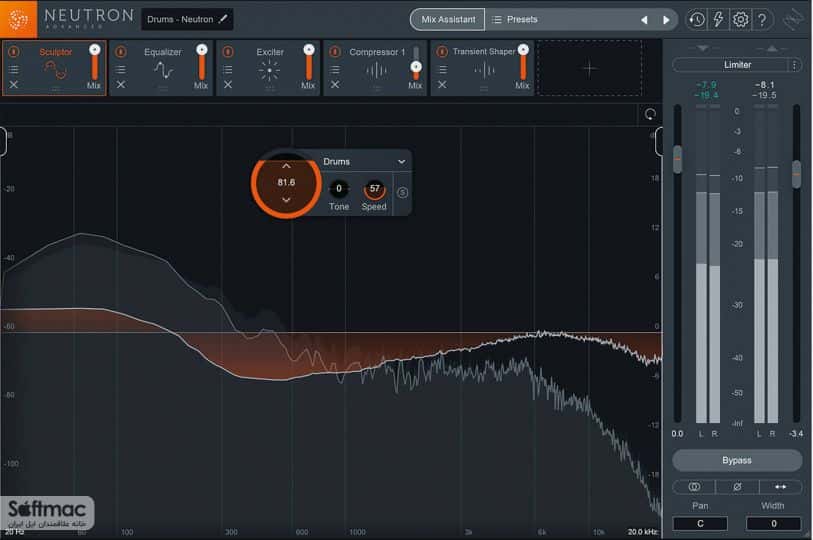Remove the Transient Shaper module with X
The height and width of the screenshot is (540, 813).
(x=442, y=84)
